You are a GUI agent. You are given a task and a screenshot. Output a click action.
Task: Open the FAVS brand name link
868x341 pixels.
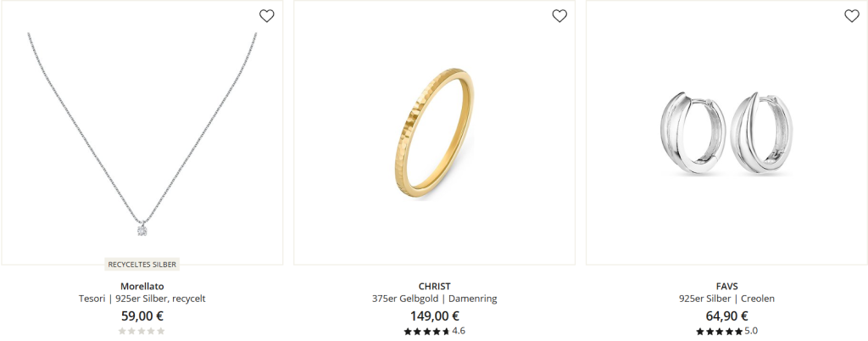tap(726, 286)
